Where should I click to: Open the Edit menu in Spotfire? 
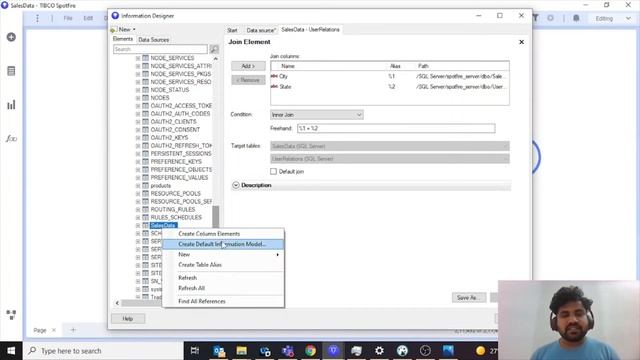pos(88,18)
